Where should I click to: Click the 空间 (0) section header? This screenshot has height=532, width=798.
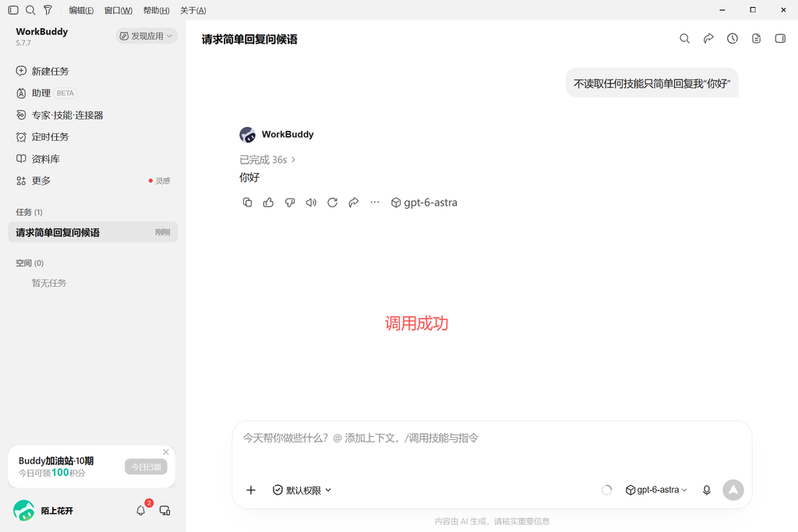click(30, 263)
